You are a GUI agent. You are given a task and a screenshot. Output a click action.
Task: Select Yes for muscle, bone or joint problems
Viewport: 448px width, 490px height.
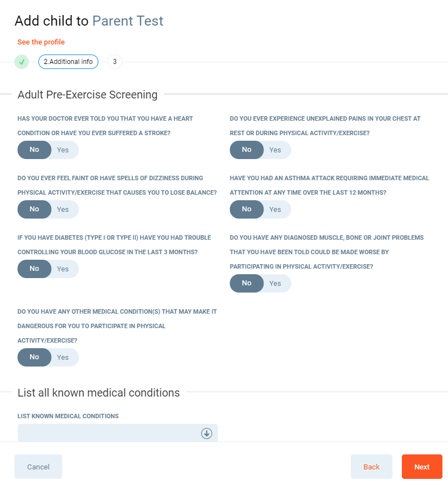[x=275, y=283]
